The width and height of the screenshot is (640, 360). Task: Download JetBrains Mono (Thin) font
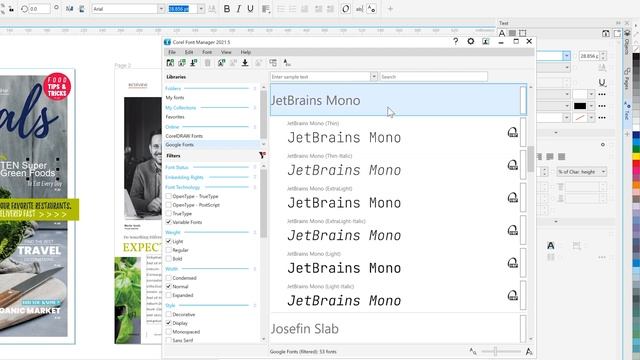click(513, 132)
